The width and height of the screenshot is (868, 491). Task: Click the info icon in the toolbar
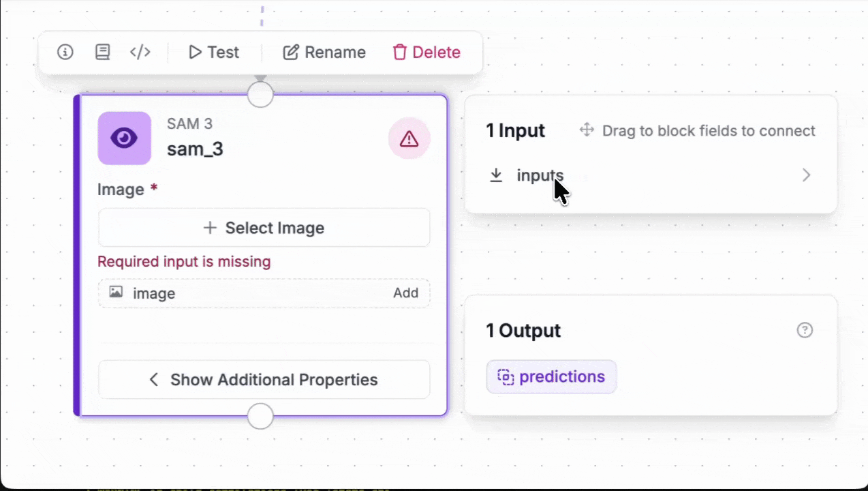(x=65, y=53)
